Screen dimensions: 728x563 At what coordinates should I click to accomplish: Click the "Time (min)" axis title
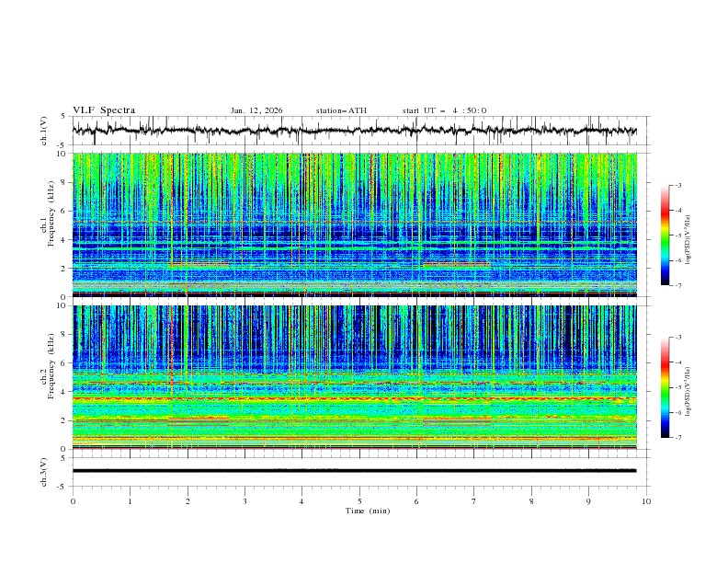pos(368,511)
